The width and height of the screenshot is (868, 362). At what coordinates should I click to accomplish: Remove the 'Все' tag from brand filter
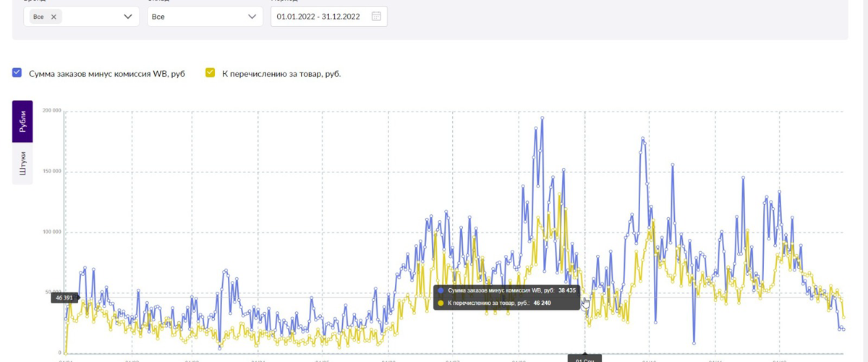pyautogui.click(x=54, y=17)
